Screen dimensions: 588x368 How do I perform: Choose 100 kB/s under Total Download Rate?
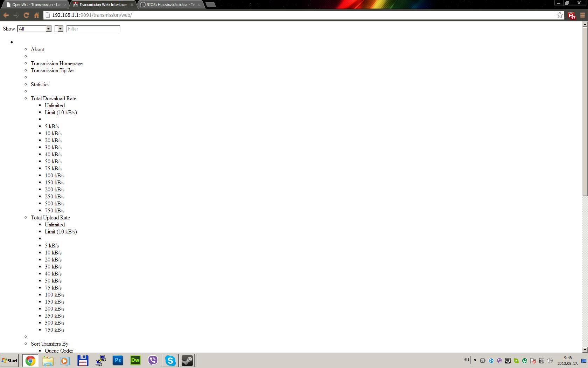tap(55, 176)
